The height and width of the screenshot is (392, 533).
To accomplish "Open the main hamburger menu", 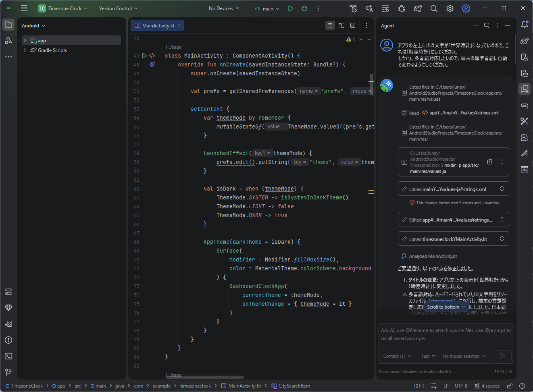I will click(x=24, y=8).
